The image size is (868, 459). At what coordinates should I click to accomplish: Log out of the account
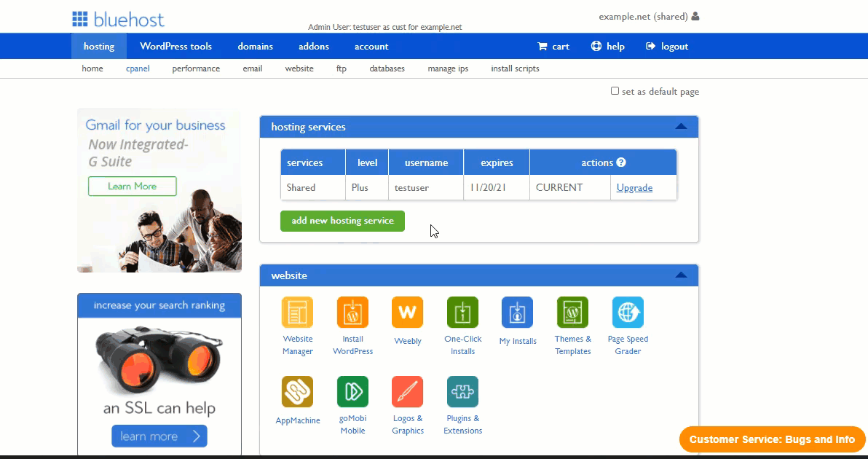[x=667, y=47]
